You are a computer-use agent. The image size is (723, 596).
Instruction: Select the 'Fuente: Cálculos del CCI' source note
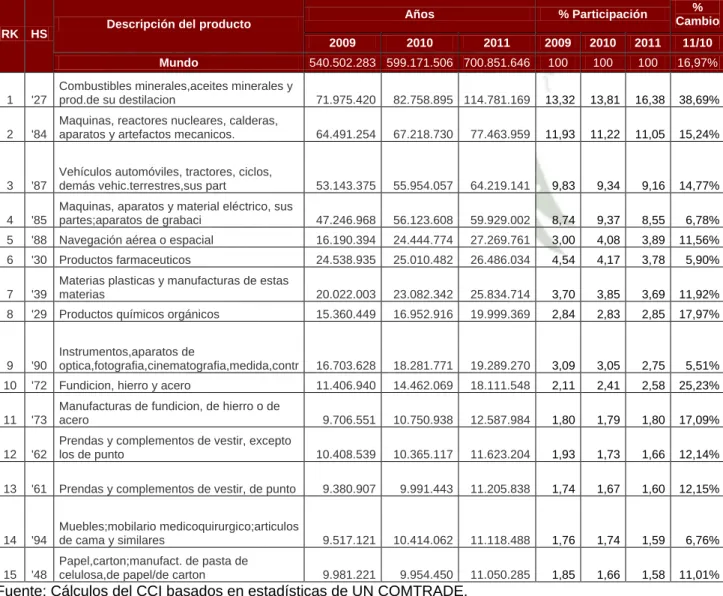coord(232,590)
